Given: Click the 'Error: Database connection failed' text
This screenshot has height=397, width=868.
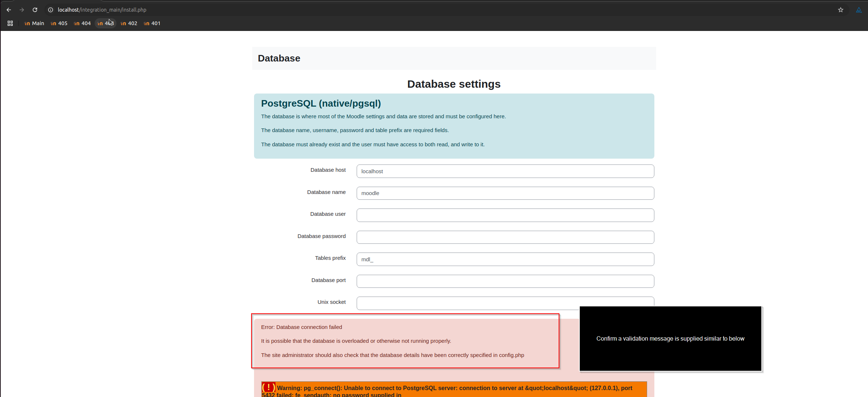Looking at the screenshot, I should 301,327.
